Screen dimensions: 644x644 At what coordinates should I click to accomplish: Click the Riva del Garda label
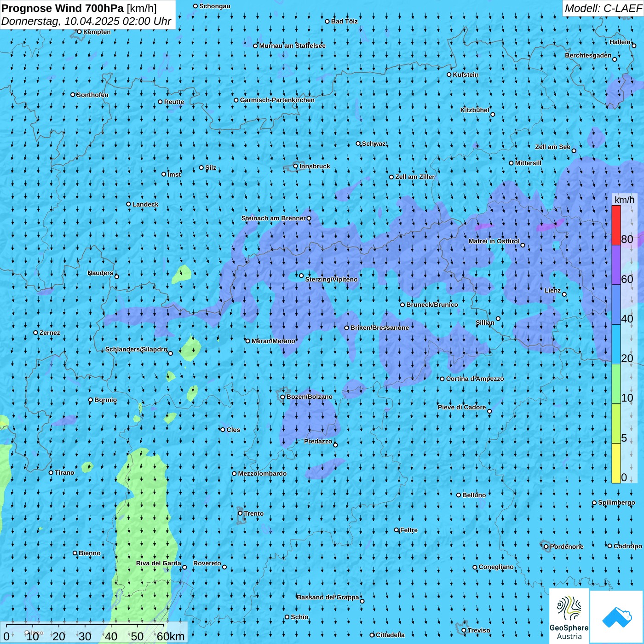pyautogui.click(x=159, y=563)
